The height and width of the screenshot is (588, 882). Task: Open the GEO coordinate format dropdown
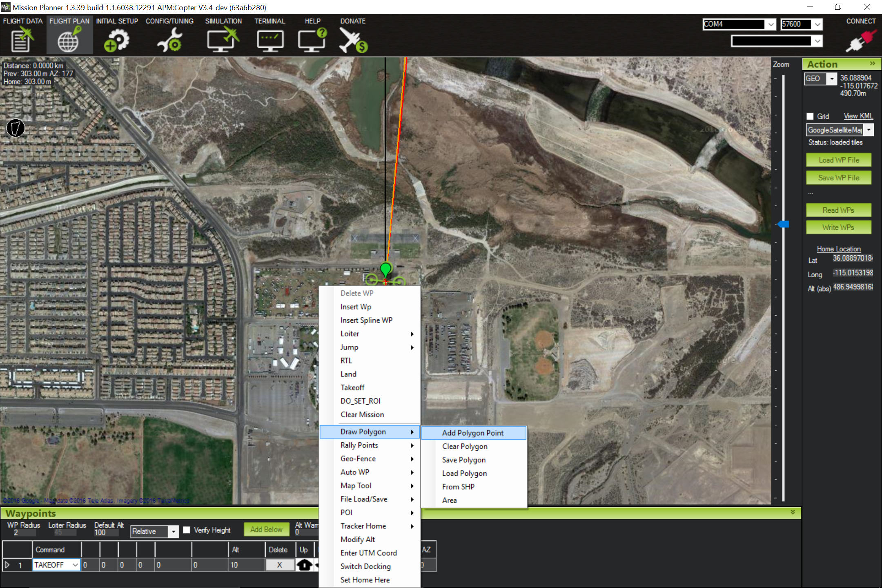point(832,78)
